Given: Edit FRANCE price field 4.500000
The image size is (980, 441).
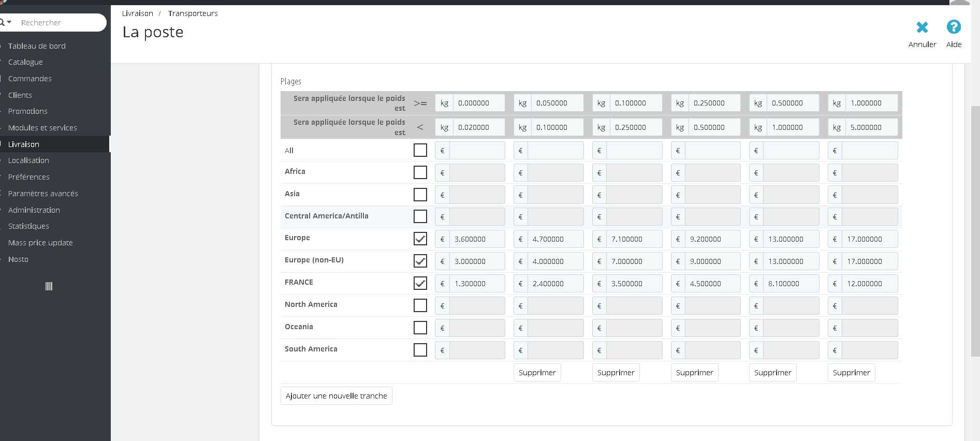Looking at the screenshot, I should pyautogui.click(x=713, y=284).
